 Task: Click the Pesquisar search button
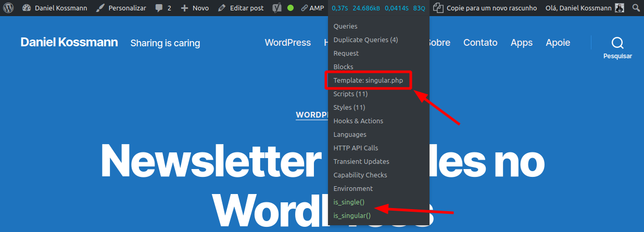click(x=617, y=48)
